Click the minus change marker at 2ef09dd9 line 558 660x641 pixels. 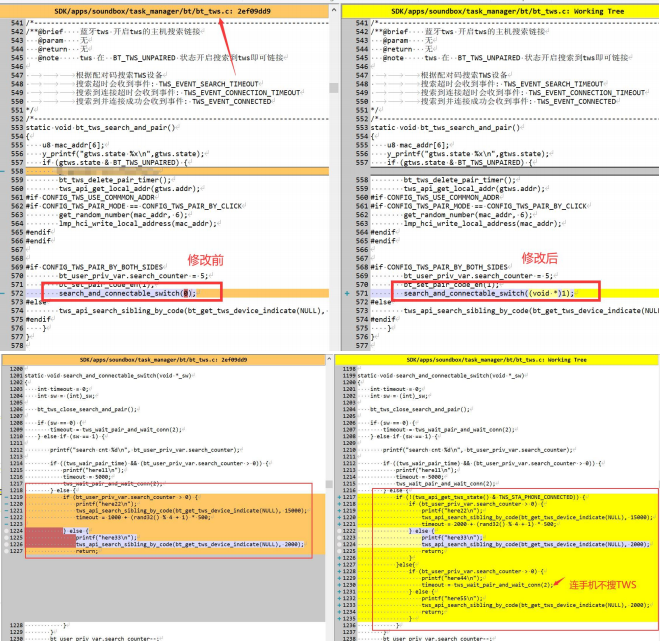tap(3, 171)
